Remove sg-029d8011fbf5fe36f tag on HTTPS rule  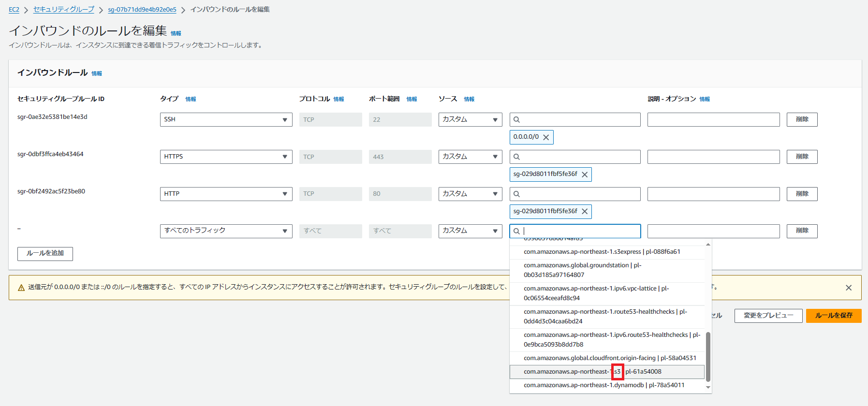(585, 174)
